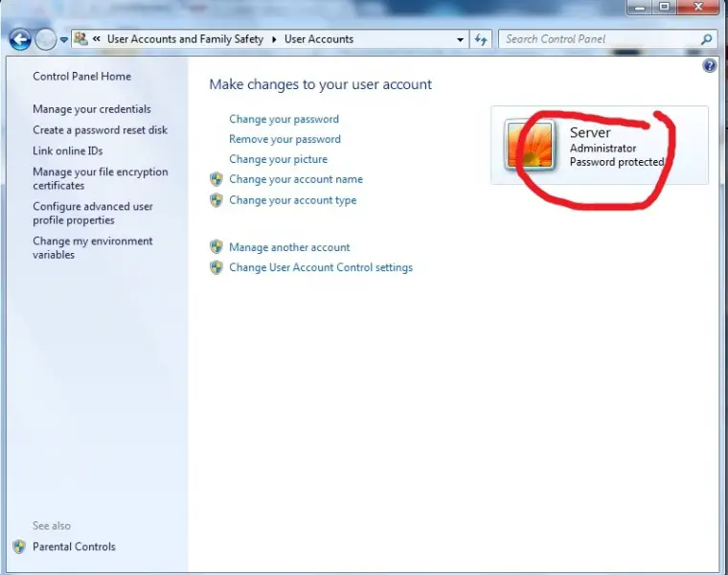Click shield icon beside Change your account name
728x575 pixels.
[x=216, y=179]
